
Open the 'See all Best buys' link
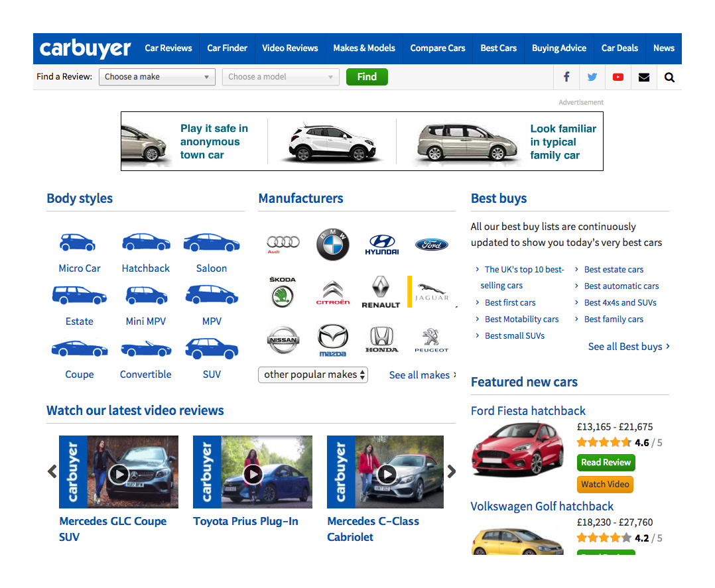(628, 347)
